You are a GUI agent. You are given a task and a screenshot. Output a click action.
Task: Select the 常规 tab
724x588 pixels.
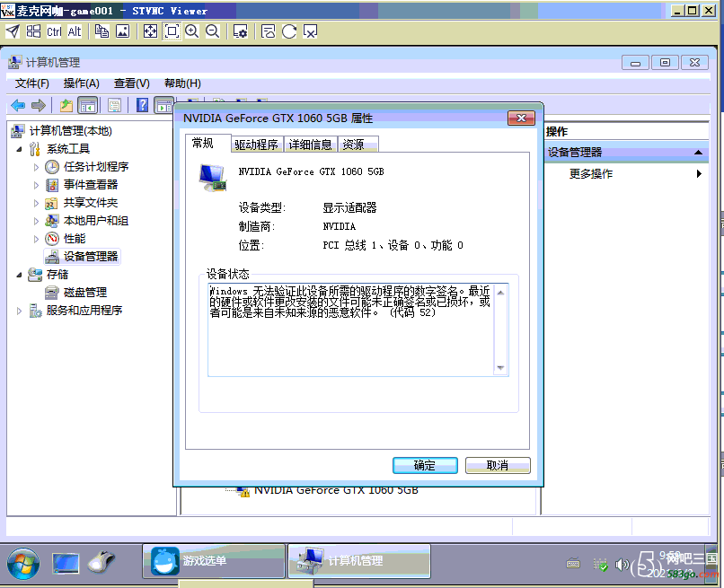[207, 143]
